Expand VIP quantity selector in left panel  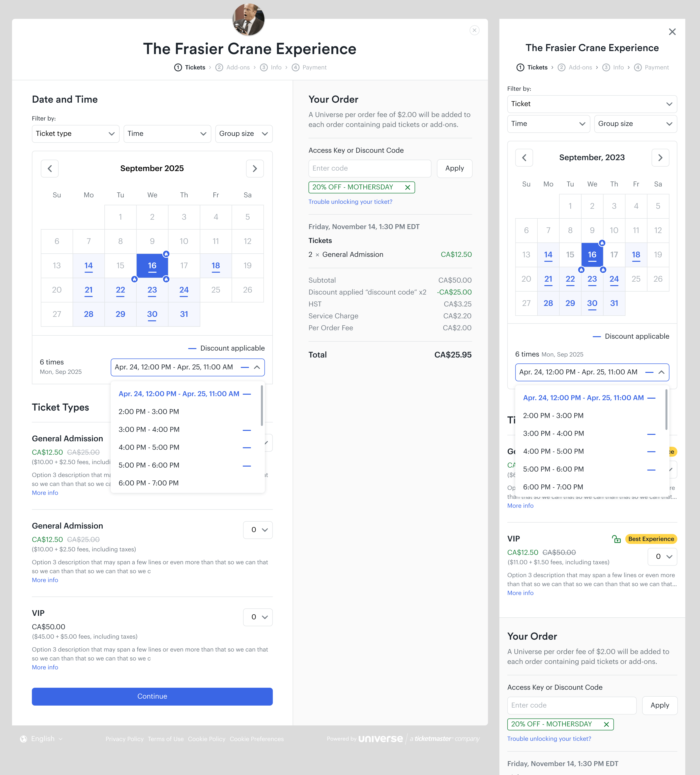coord(258,617)
